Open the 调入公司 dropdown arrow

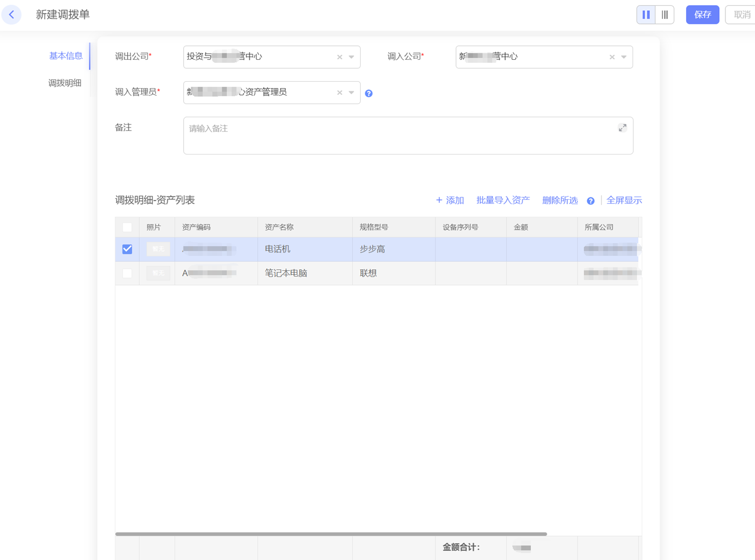click(x=624, y=57)
